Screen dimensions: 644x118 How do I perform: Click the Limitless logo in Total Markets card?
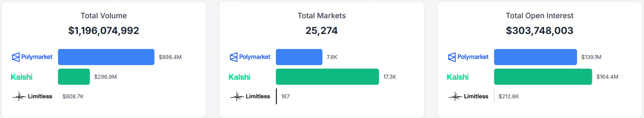point(250,96)
